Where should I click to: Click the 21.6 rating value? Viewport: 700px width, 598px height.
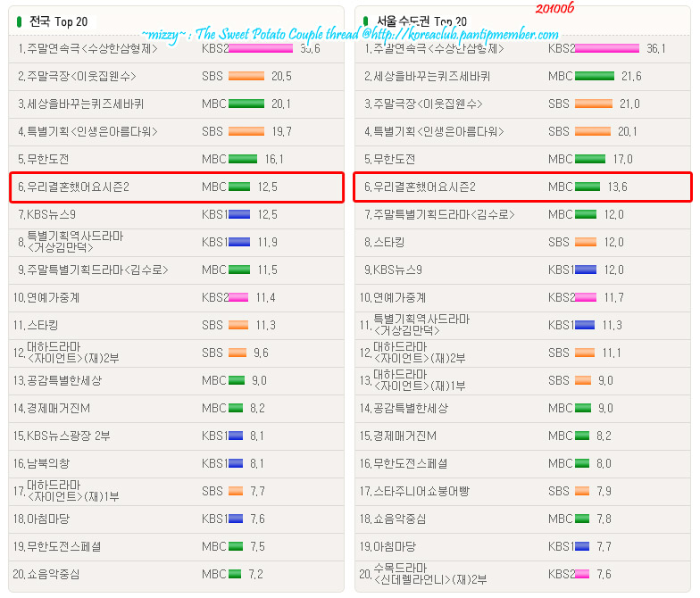click(x=632, y=77)
